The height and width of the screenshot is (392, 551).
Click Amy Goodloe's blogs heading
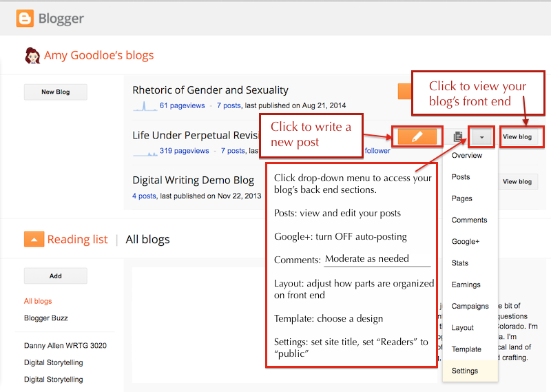click(98, 55)
